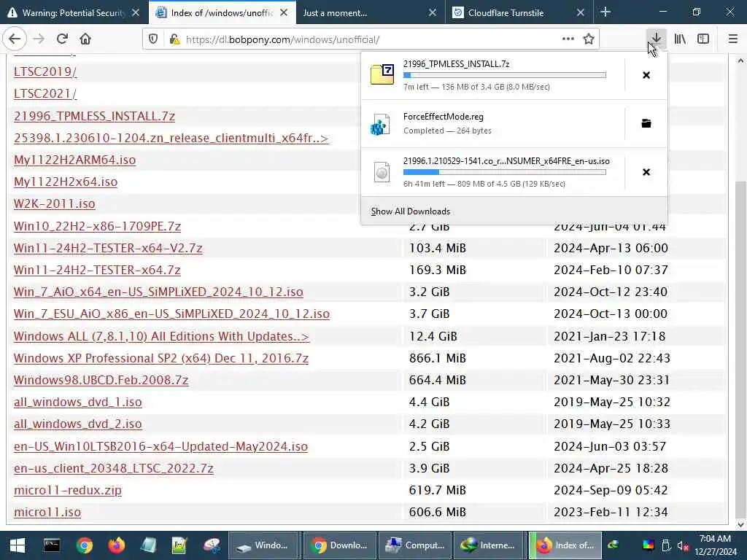Show the sidebars panel

click(703, 39)
